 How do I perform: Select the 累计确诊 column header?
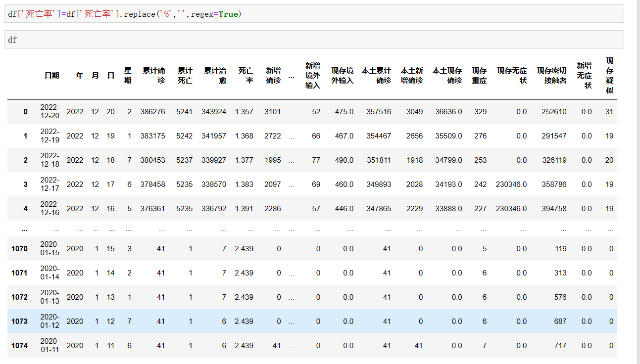pyautogui.click(x=154, y=75)
